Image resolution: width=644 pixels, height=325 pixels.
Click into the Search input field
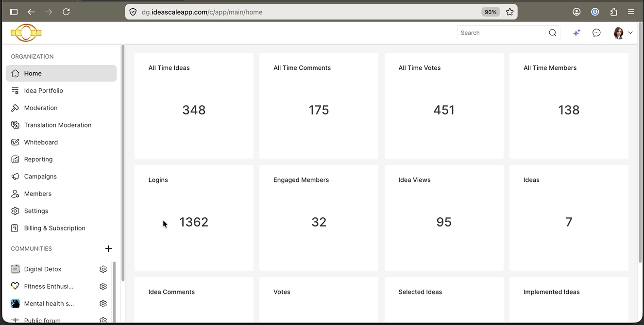click(x=501, y=33)
